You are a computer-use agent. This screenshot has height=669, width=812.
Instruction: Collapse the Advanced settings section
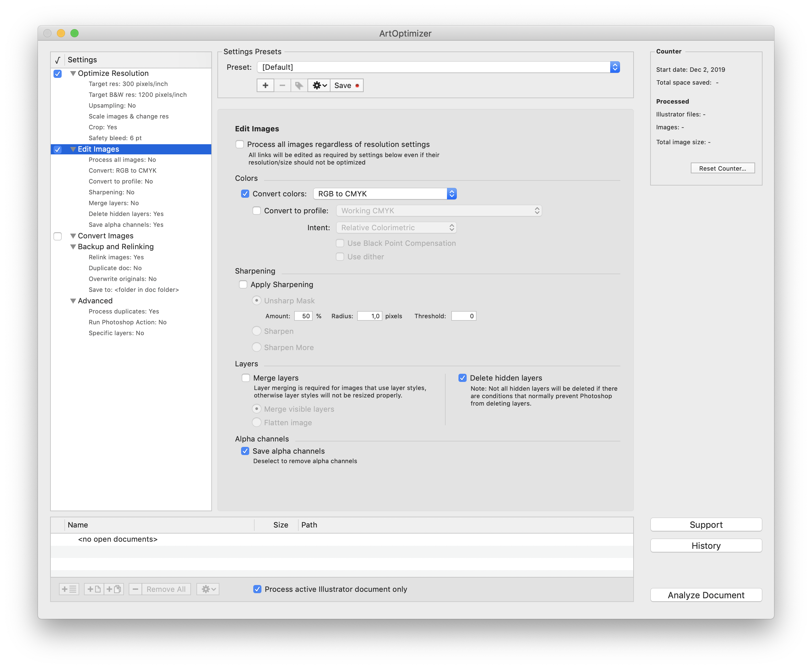[x=73, y=301]
